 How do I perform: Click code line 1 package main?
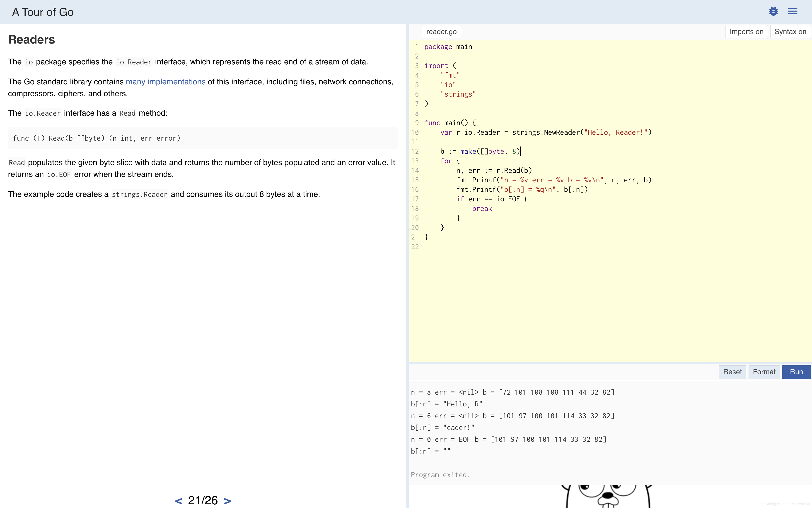coord(448,47)
